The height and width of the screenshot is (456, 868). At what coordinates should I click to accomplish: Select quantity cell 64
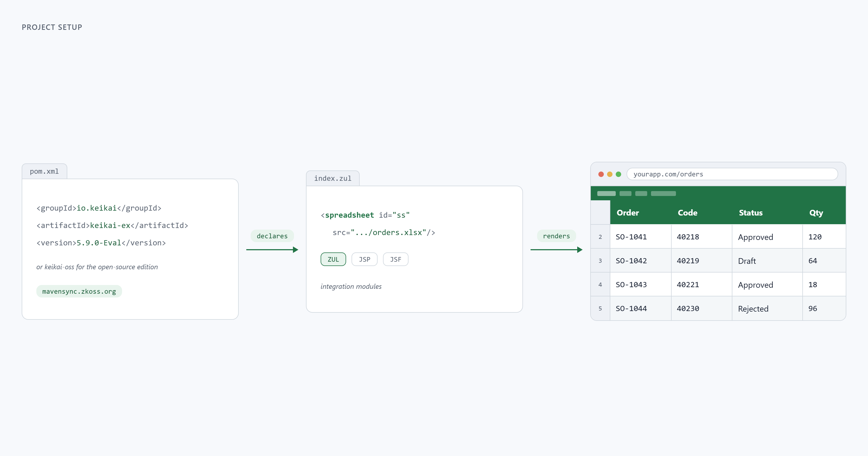tap(824, 261)
